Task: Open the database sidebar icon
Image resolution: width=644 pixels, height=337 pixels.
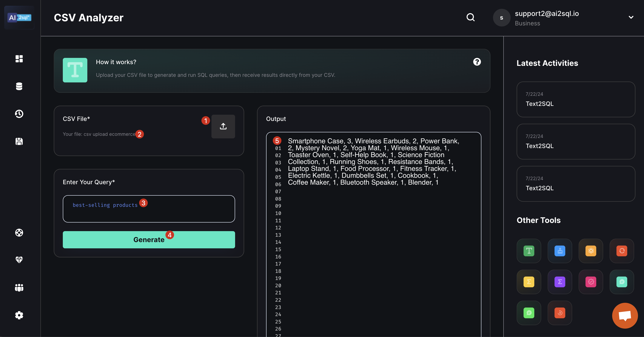Action: pos(19,86)
